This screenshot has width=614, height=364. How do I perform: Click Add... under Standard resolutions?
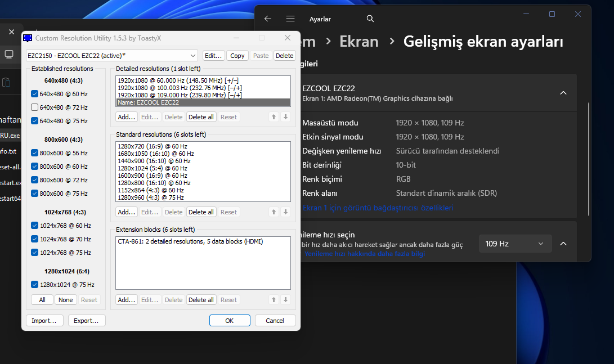(x=127, y=212)
